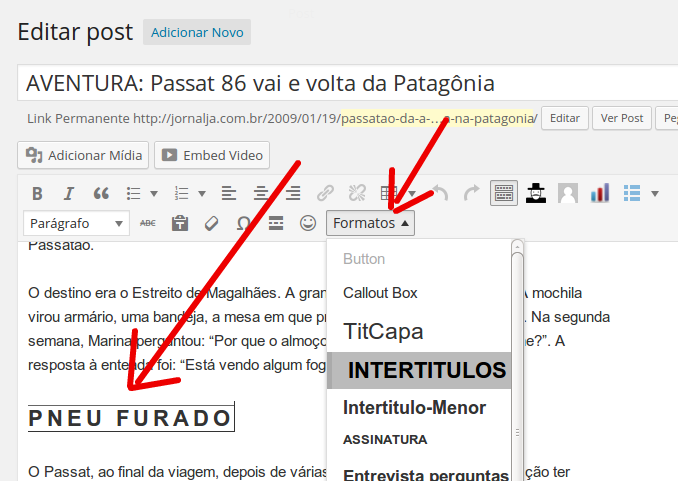Redo the last edit
Image resolution: width=678 pixels, height=481 pixels.
click(x=472, y=193)
